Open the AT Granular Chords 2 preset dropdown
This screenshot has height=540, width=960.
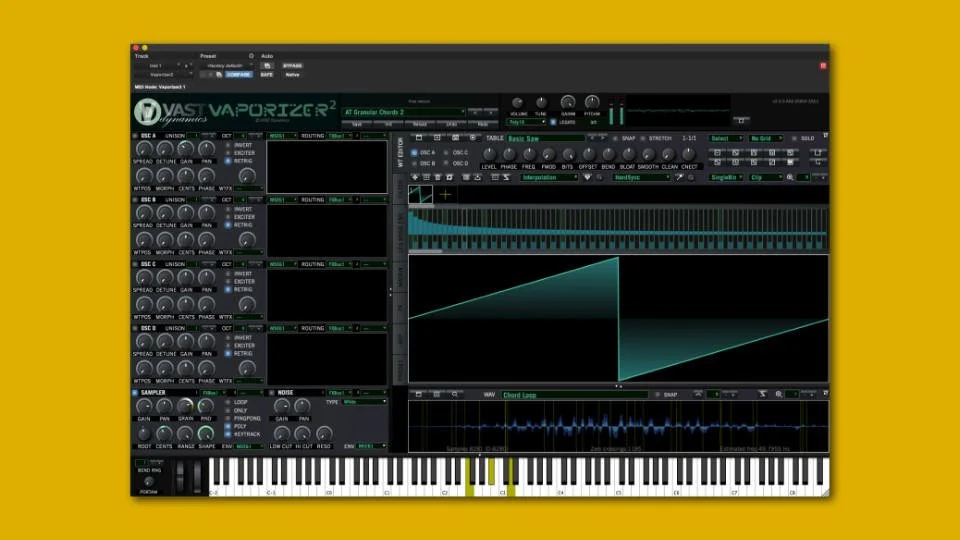pyautogui.click(x=403, y=112)
